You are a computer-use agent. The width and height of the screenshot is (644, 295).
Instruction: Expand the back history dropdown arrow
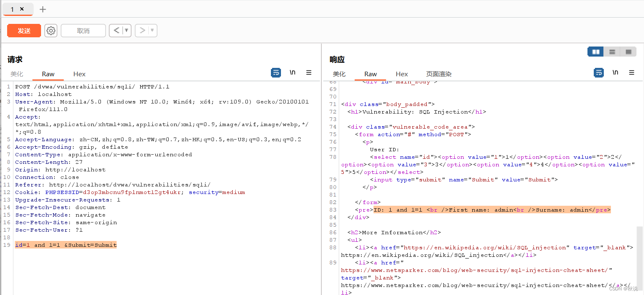pos(127,31)
